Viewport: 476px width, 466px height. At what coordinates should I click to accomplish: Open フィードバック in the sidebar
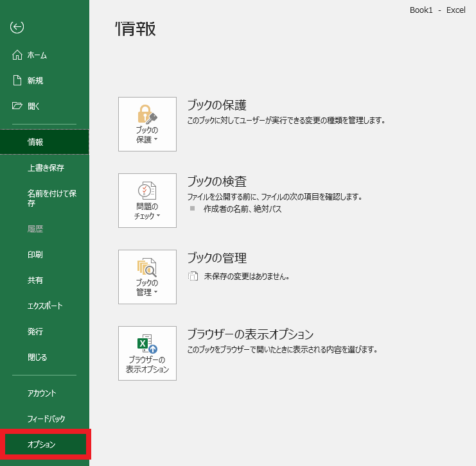(x=44, y=419)
